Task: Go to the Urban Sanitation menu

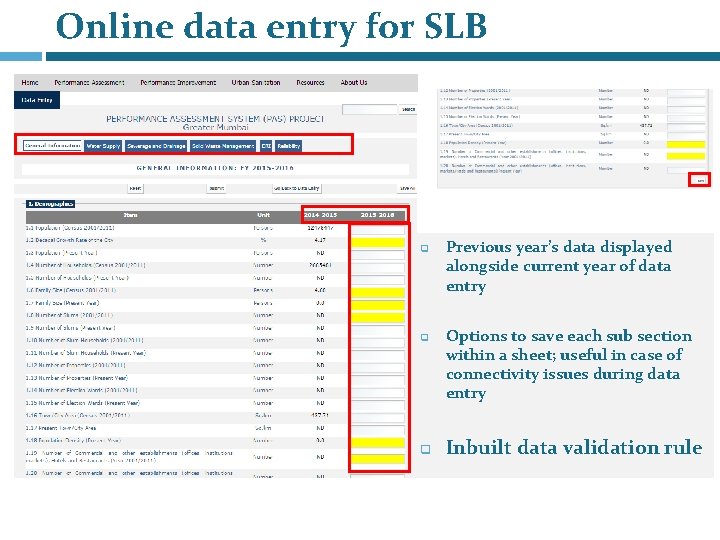Action: pyautogui.click(x=256, y=83)
